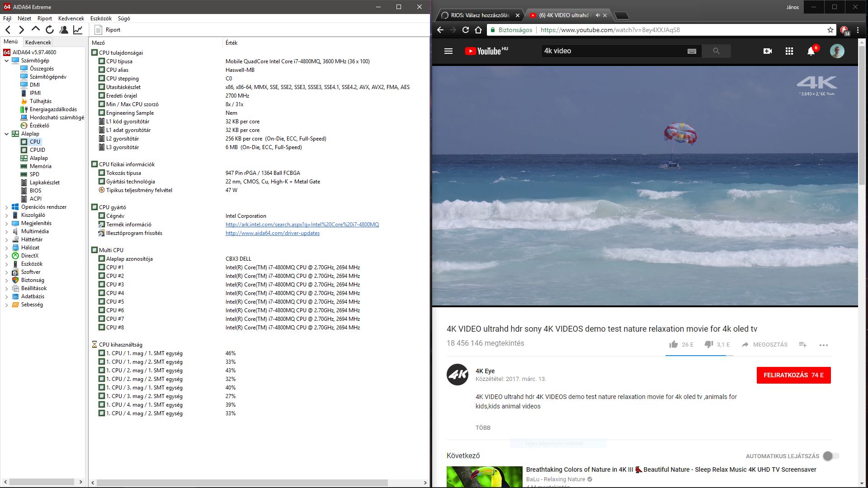Collapse the Alaplap tree node
The image size is (868, 488).
point(6,134)
